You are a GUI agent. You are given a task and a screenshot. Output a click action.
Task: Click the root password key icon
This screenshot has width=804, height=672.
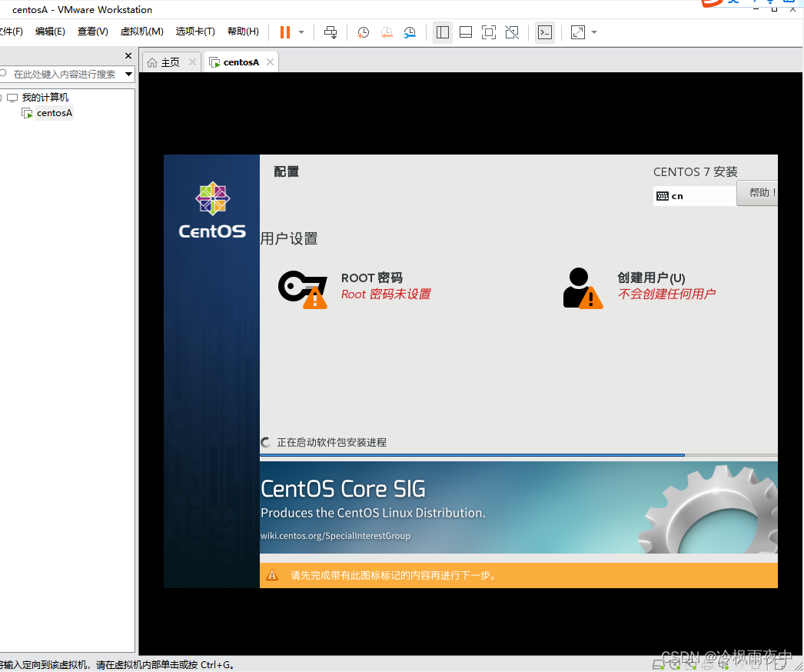point(303,289)
